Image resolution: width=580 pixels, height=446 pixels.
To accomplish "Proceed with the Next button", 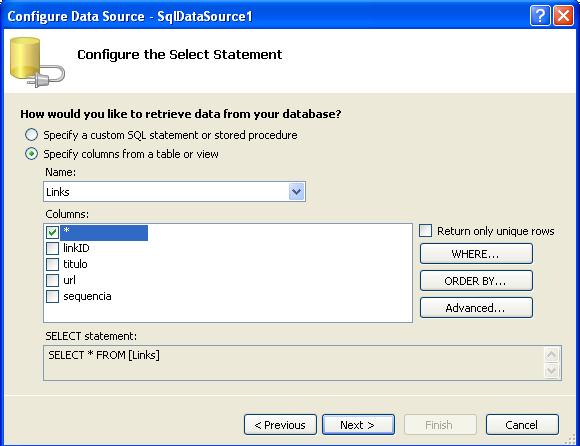I will tap(358, 425).
